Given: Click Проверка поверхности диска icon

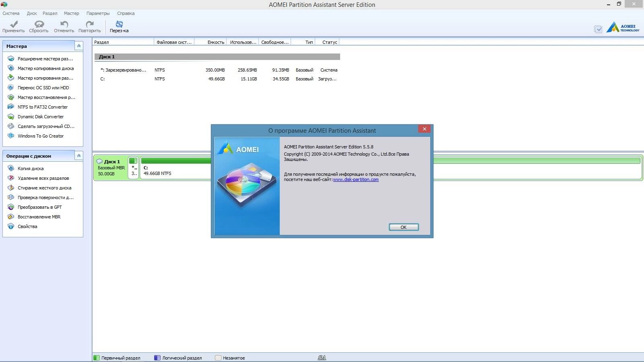Looking at the screenshot, I should [x=11, y=197].
